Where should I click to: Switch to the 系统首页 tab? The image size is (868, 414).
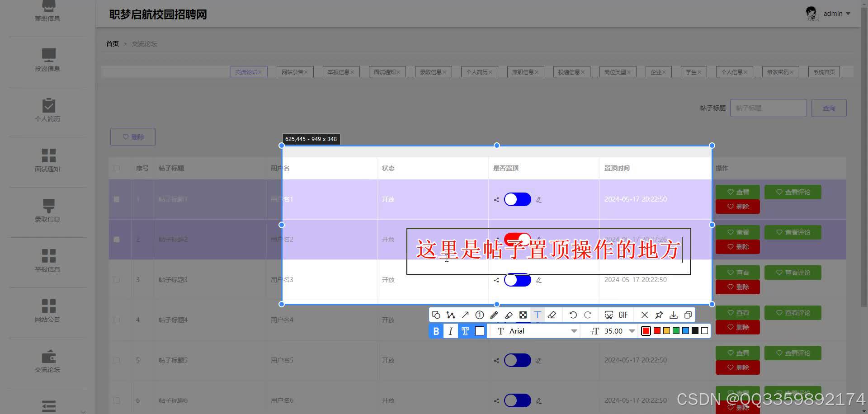(x=824, y=72)
